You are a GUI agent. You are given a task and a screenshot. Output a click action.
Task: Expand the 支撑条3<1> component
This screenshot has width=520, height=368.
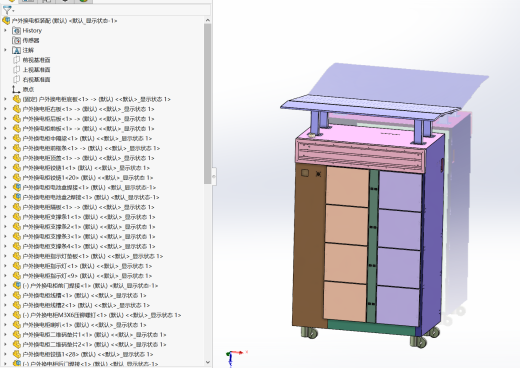click(5, 236)
